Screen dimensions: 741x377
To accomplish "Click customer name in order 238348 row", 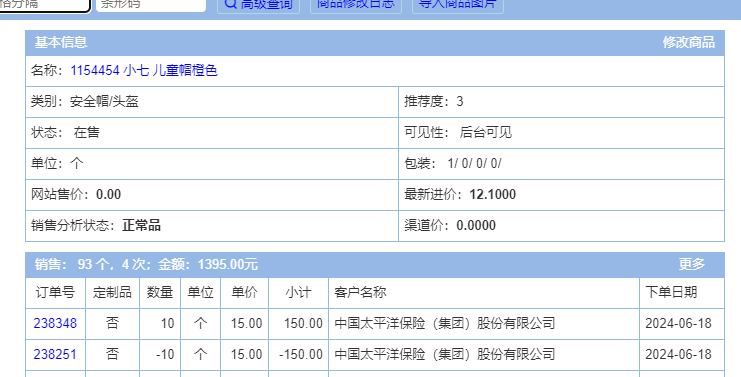I will (x=445, y=324).
